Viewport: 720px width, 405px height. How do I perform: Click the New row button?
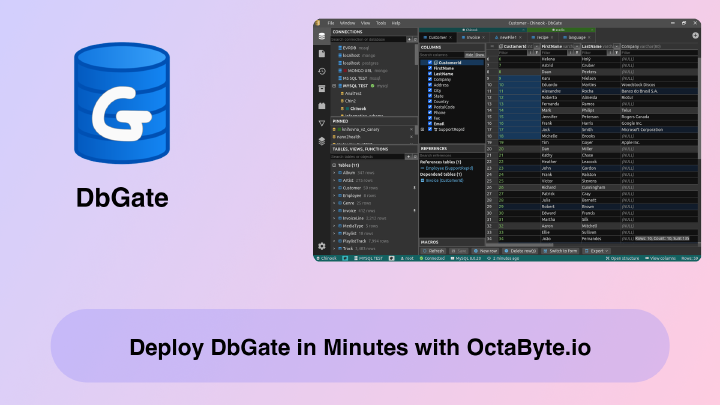click(x=485, y=251)
